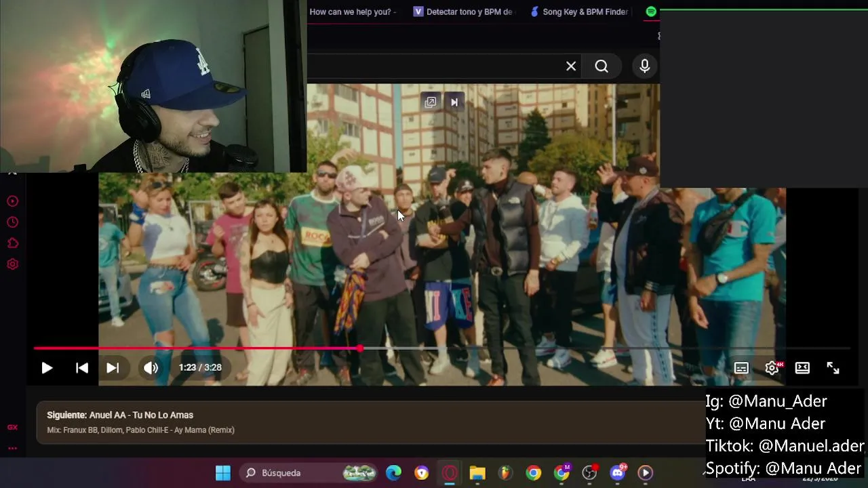
Task: Open Opera sidebar extensions cube icon
Action: (12, 243)
